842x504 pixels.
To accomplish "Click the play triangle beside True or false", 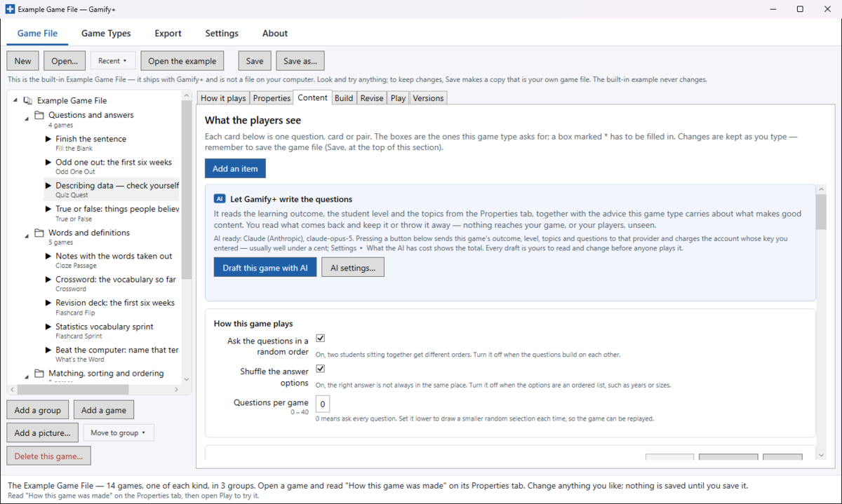I will (48, 209).
